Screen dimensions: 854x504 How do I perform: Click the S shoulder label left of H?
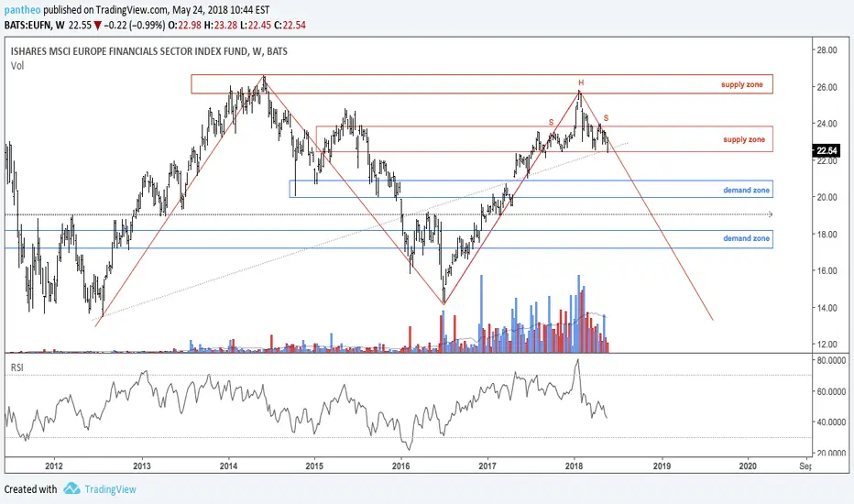pyautogui.click(x=552, y=122)
